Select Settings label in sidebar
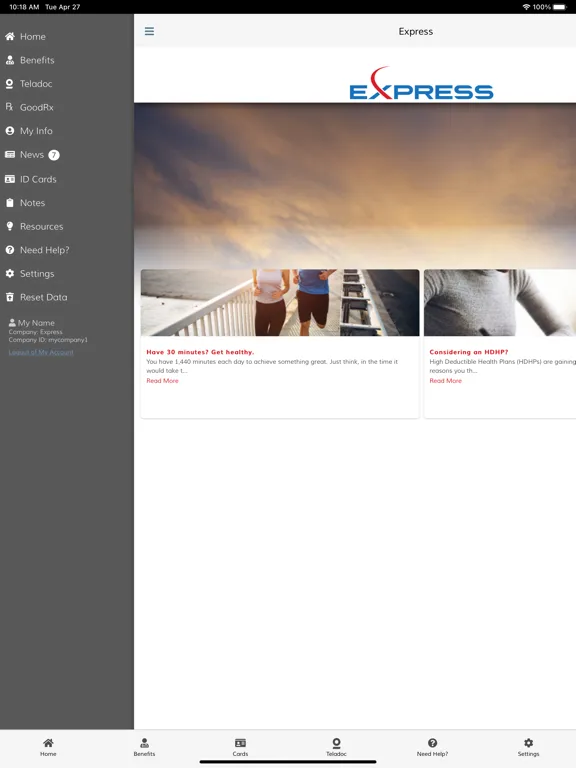Image resolution: width=576 pixels, height=768 pixels. click(37, 273)
